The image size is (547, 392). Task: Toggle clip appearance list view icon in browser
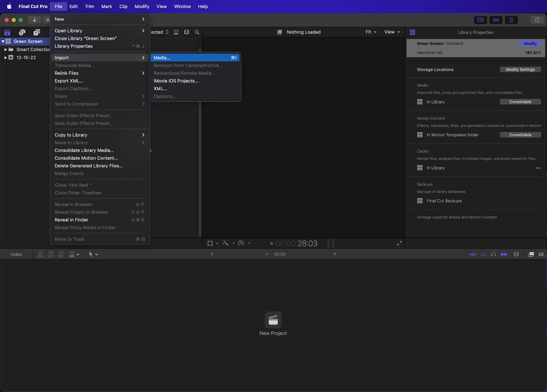click(176, 32)
